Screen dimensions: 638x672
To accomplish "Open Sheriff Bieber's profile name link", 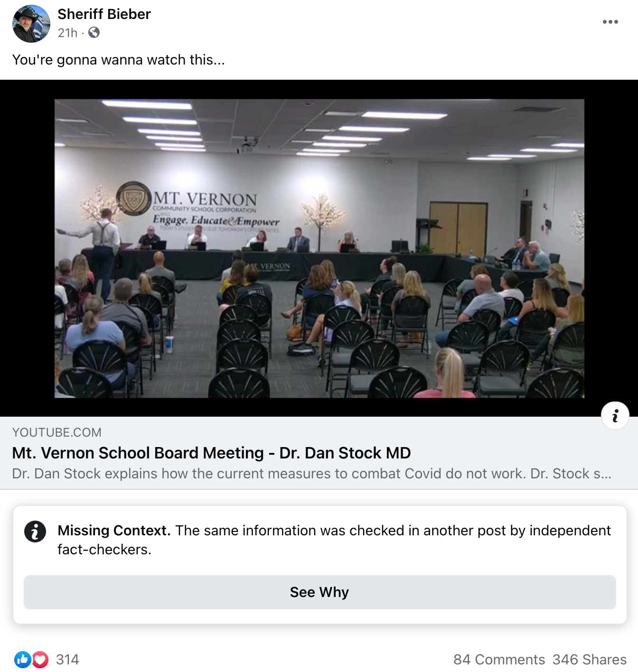I will (x=104, y=14).
